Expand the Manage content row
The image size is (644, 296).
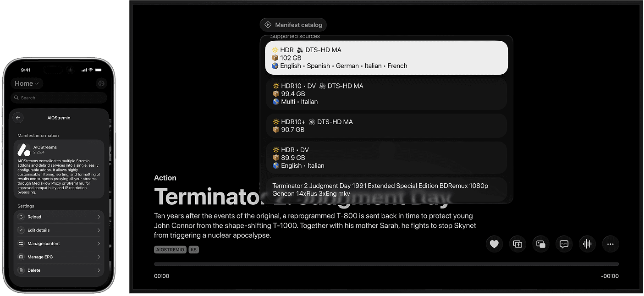[59, 243]
